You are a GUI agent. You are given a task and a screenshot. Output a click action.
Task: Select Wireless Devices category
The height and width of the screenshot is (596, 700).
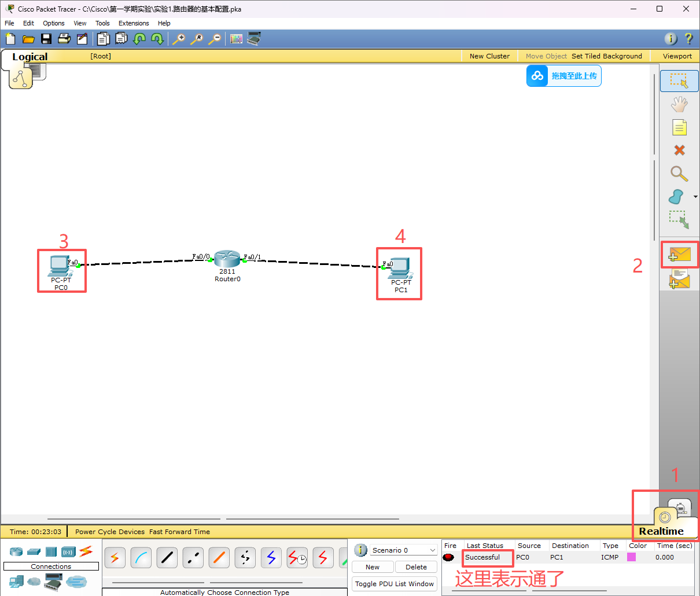click(x=68, y=551)
